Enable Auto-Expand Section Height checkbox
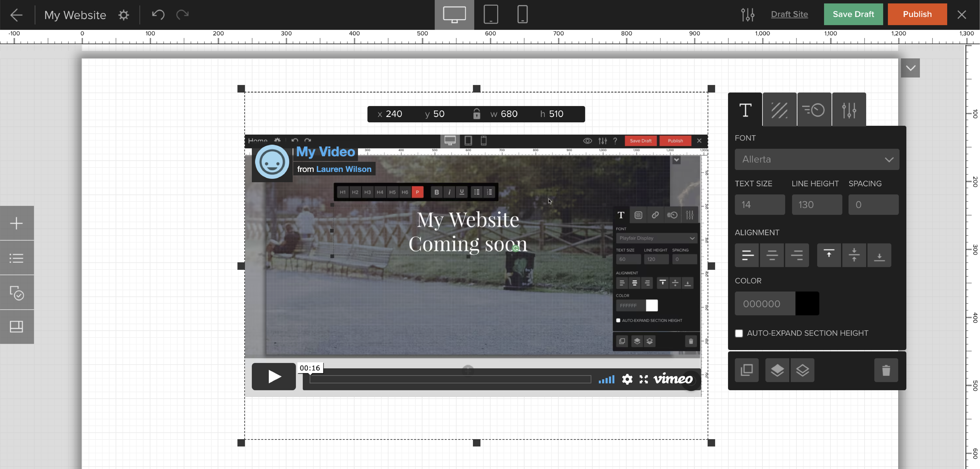The image size is (980, 469). point(739,333)
